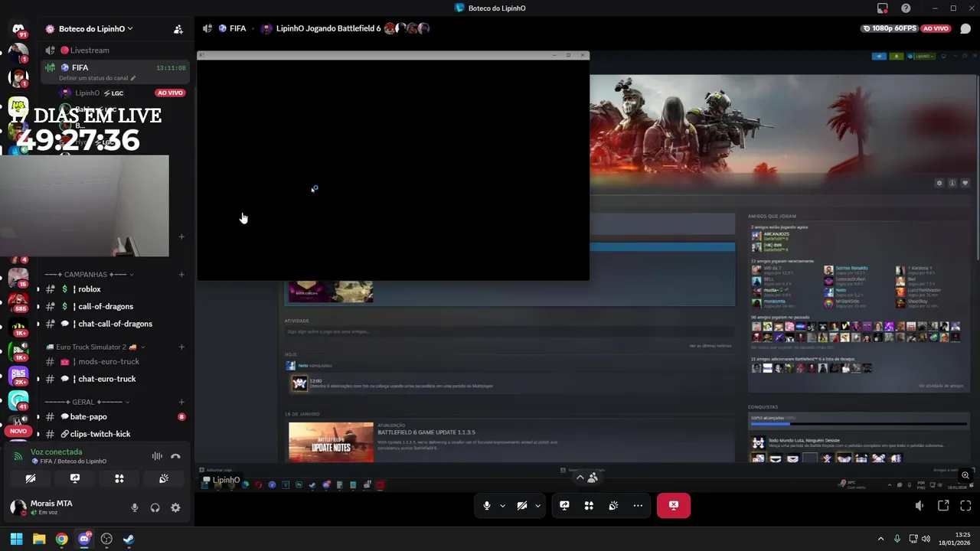
Task: Show voice participants chevron above controls
Action: click(x=586, y=477)
